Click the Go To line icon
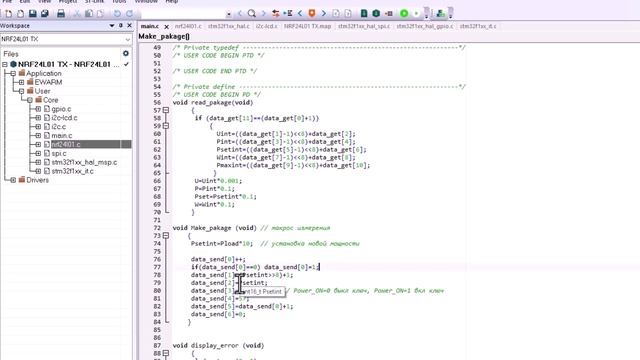640x360 pixels. (x=288, y=13)
